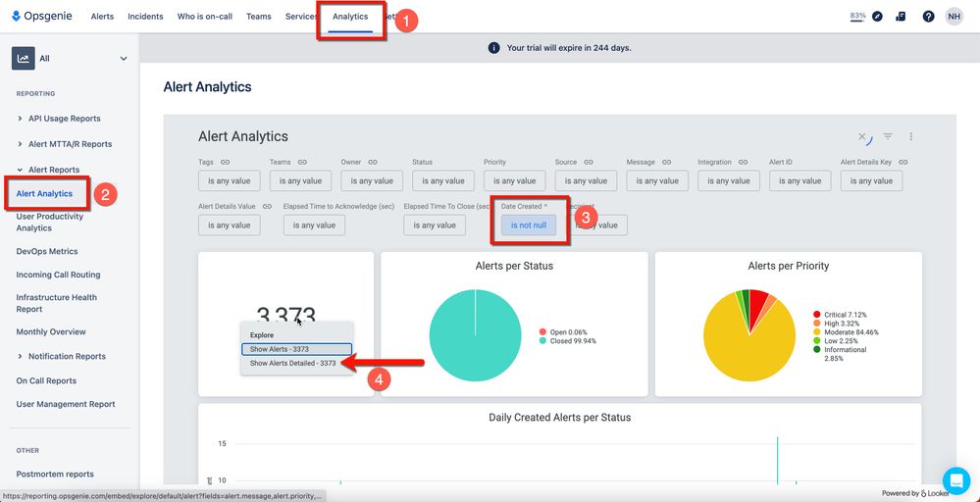Toggle the dashboard filters icon
Viewport: 980px width, 502px height.
tap(888, 136)
